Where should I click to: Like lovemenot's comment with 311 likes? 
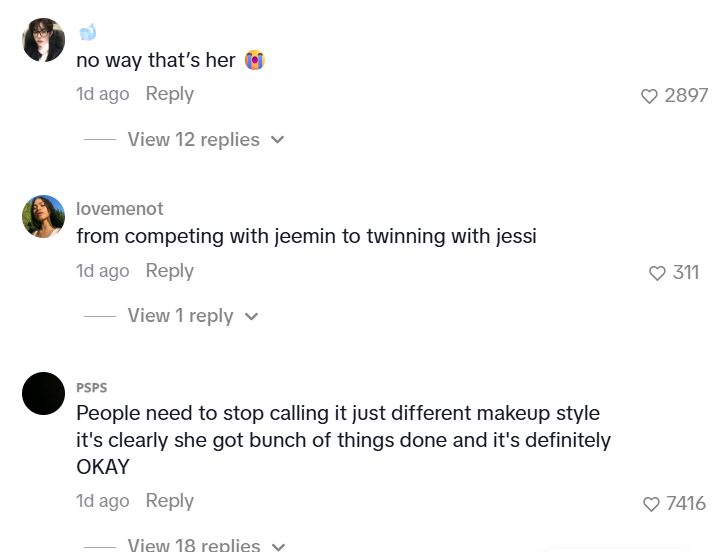pyautogui.click(x=657, y=273)
